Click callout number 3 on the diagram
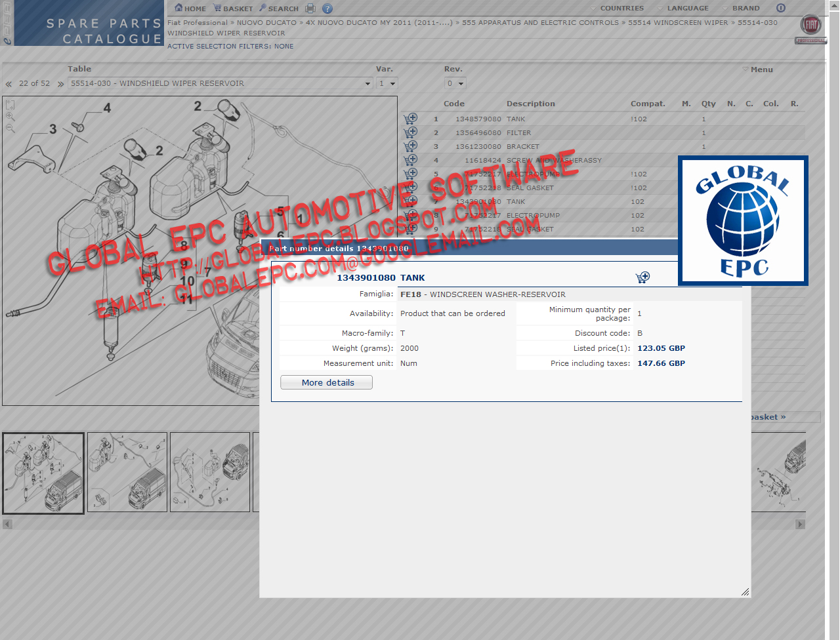The height and width of the screenshot is (640, 840). click(x=53, y=129)
